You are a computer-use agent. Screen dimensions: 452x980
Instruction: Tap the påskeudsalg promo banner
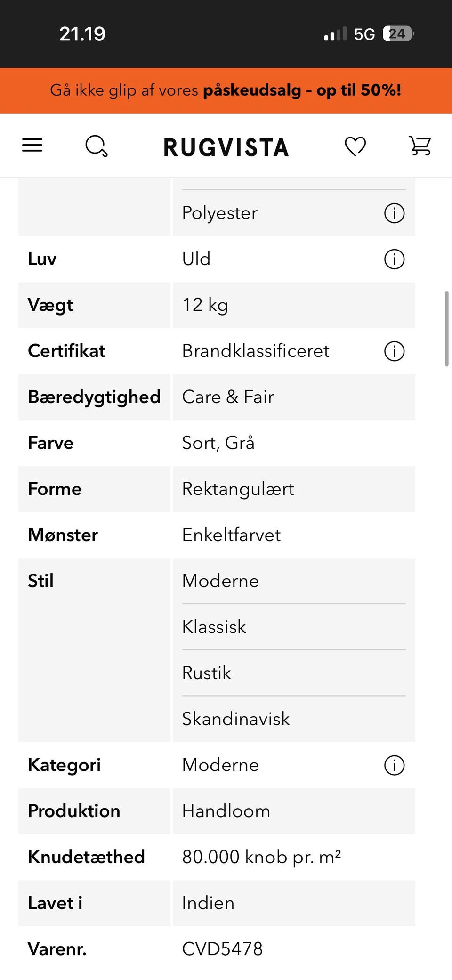226,90
